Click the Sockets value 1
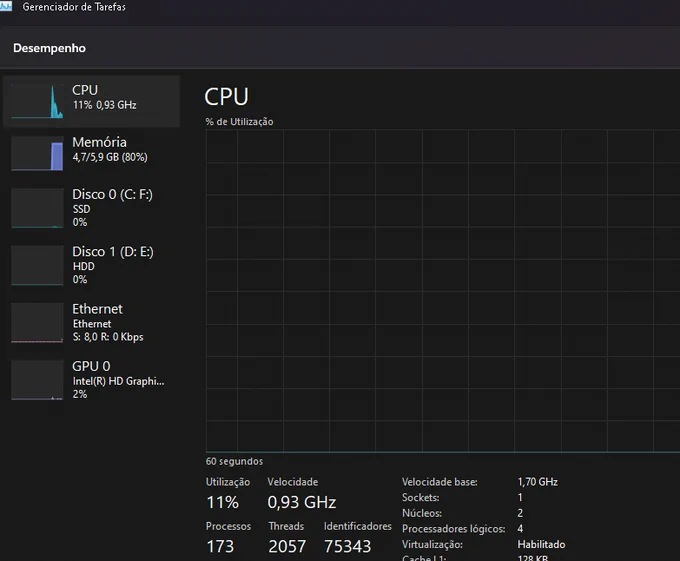This screenshot has height=561, width=680. click(x=520, y=498)
